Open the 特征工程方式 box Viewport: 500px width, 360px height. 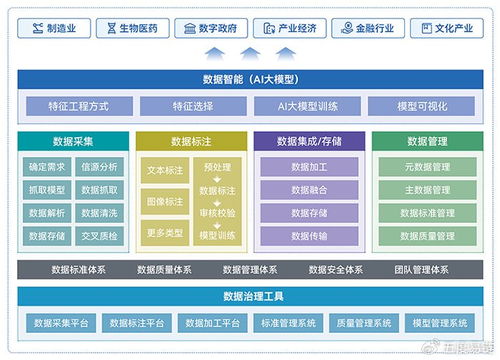pos(79,106)
